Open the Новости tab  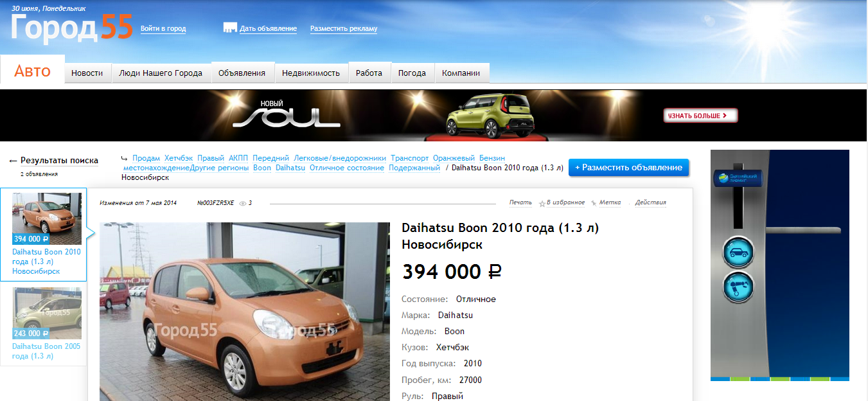[87, 73]
